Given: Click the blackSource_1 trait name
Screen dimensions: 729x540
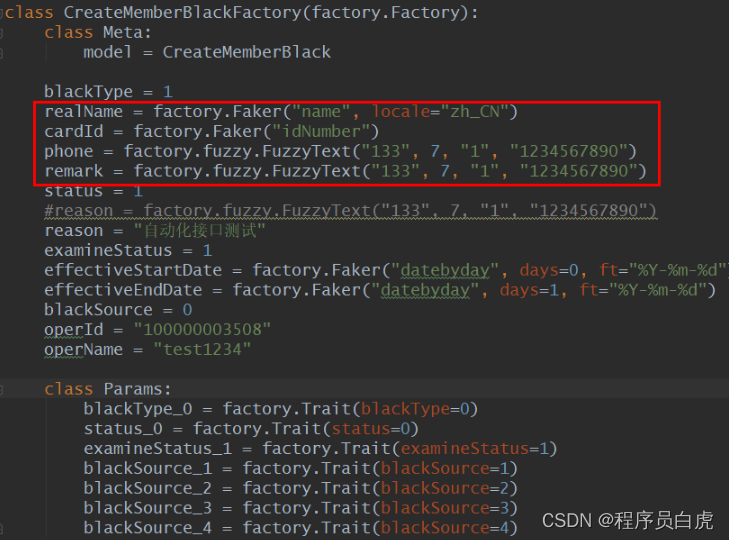Looking at the screenshot, I should coord(148,468).
